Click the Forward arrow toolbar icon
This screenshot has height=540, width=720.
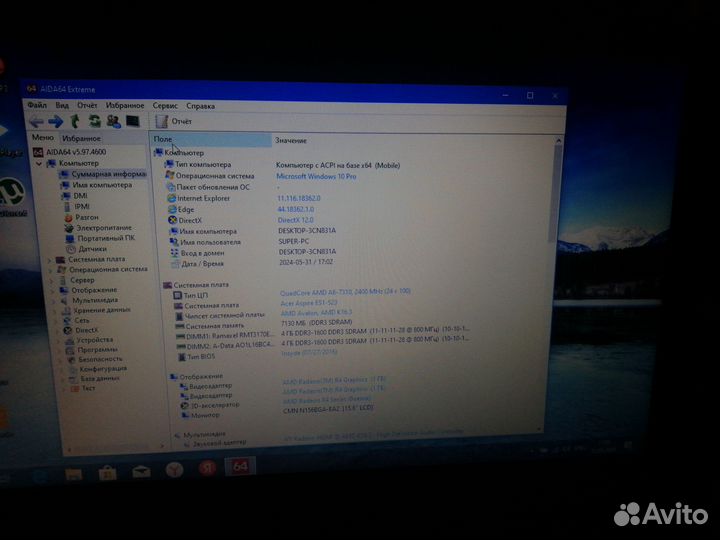click(57, 120)
